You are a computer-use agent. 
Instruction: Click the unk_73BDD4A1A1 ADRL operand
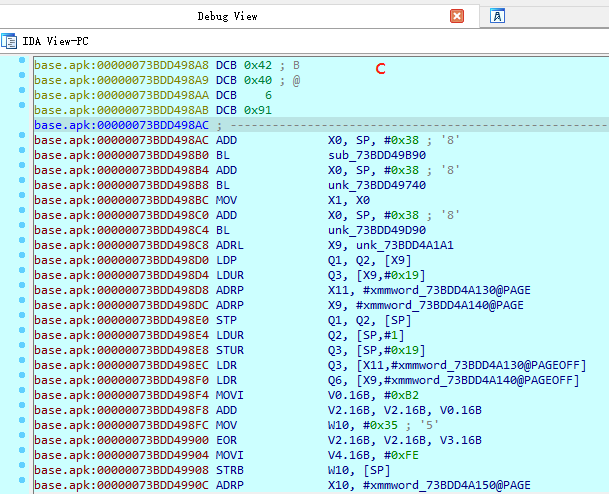pyautogui.click(x=405, y=245)
